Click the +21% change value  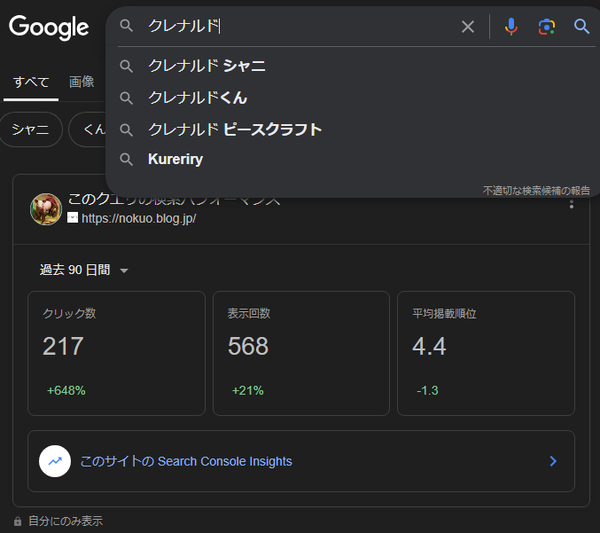[x=248, y=391]
